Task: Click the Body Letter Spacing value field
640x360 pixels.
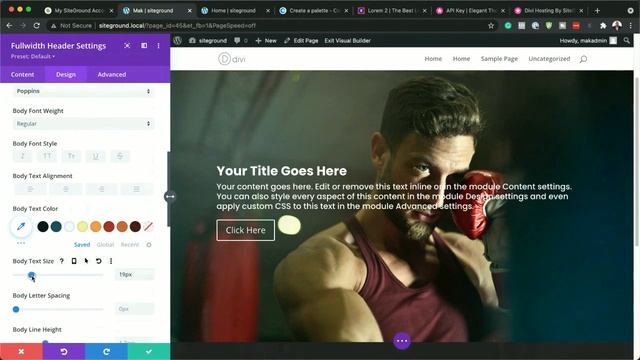Action: tap(135, 309)
